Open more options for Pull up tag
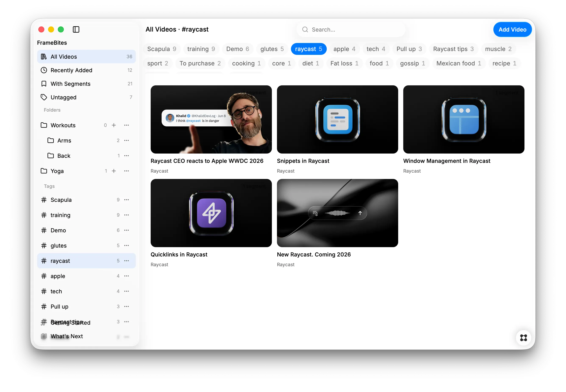566x392 pixels. [x=127, y=306]
